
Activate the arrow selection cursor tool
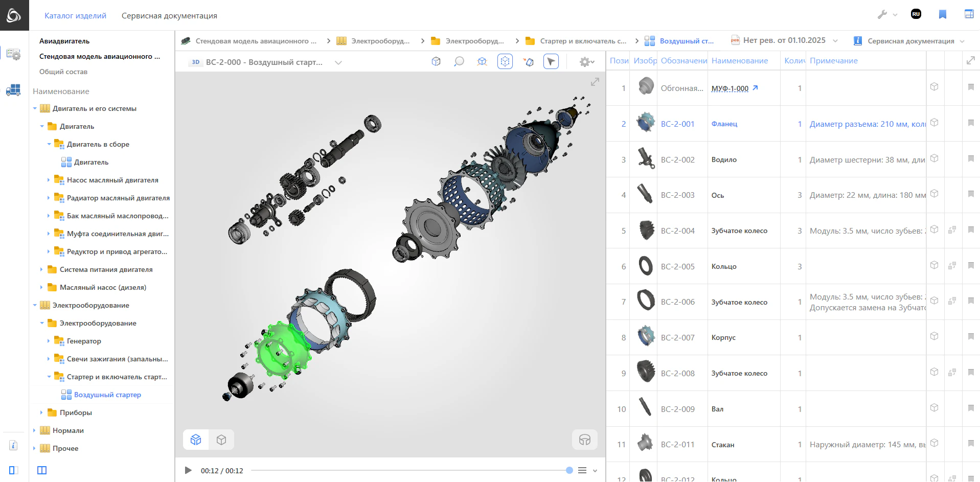[551, 62]
